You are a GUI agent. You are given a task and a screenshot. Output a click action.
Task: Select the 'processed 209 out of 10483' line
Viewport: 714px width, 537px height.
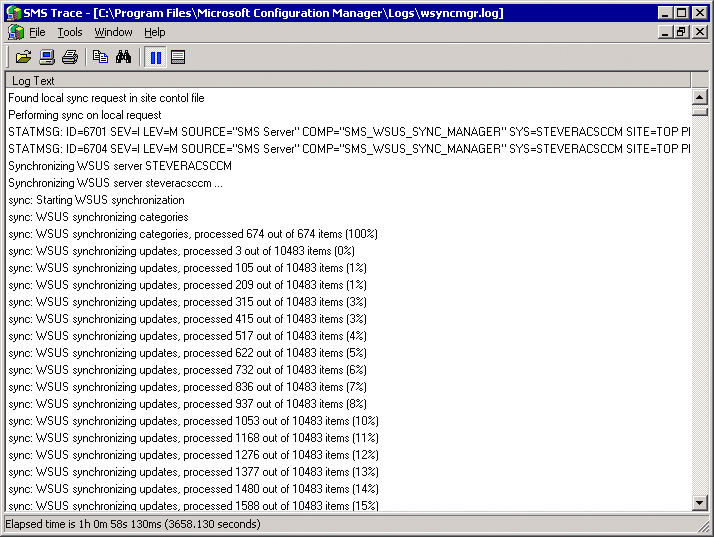348,285
